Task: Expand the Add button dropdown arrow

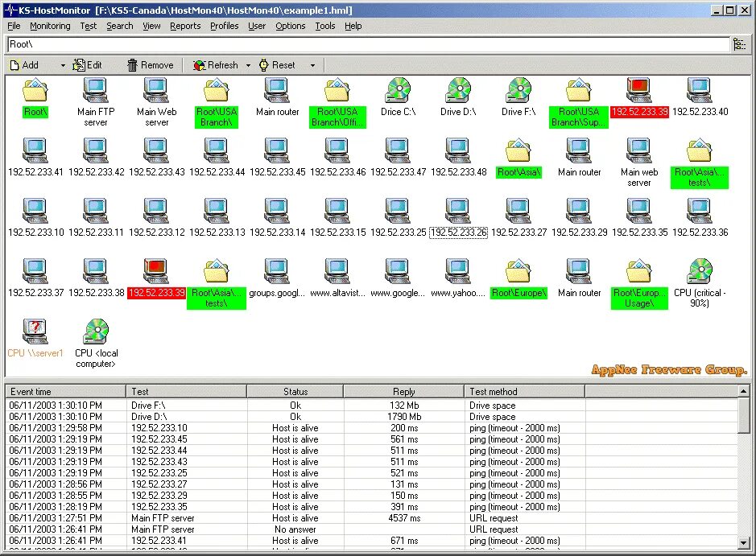Action: pyautogui.click(x=63, y=65)
